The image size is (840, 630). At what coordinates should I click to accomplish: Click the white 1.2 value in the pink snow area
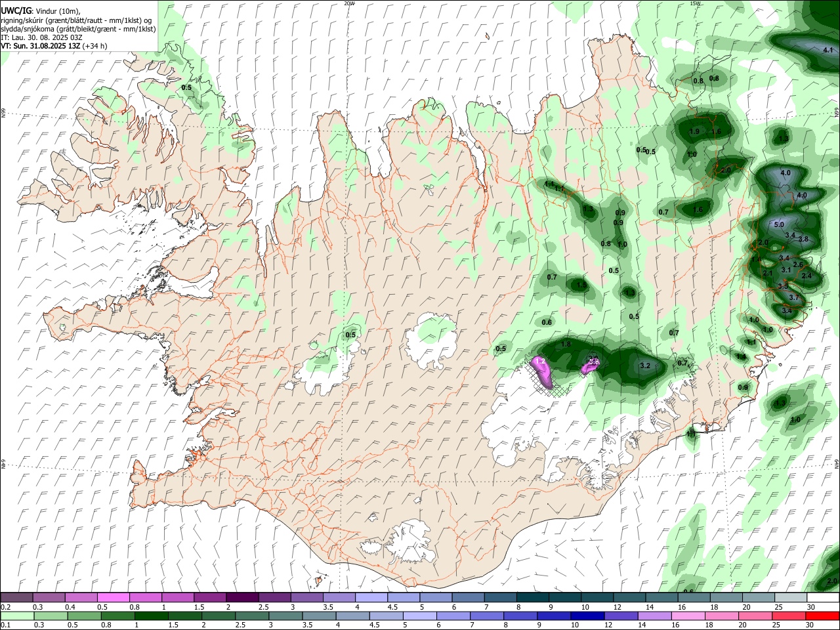click(541, 362)
